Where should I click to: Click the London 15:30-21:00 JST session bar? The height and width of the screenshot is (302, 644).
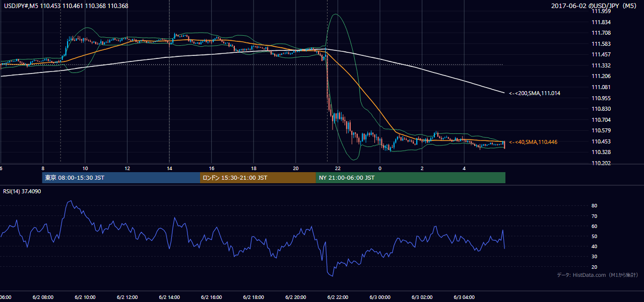[x=258, y=178]
